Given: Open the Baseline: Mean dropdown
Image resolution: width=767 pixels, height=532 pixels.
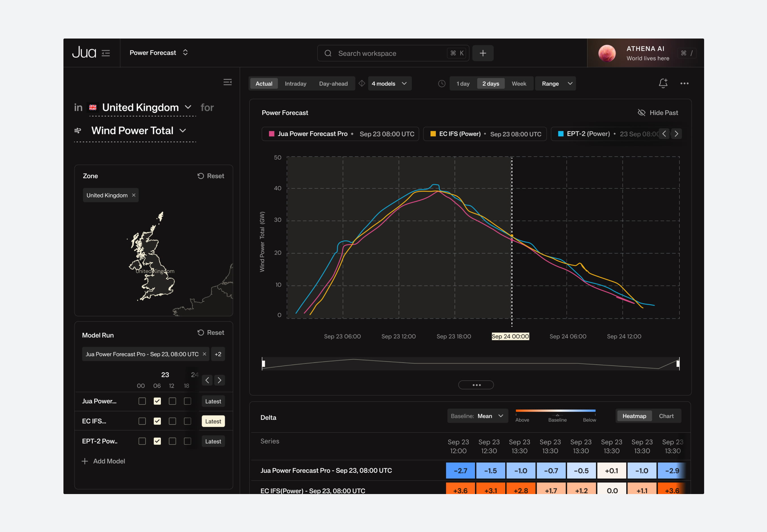Looking at the screenshot, I should pyautogui.click(x=478, y=416).
